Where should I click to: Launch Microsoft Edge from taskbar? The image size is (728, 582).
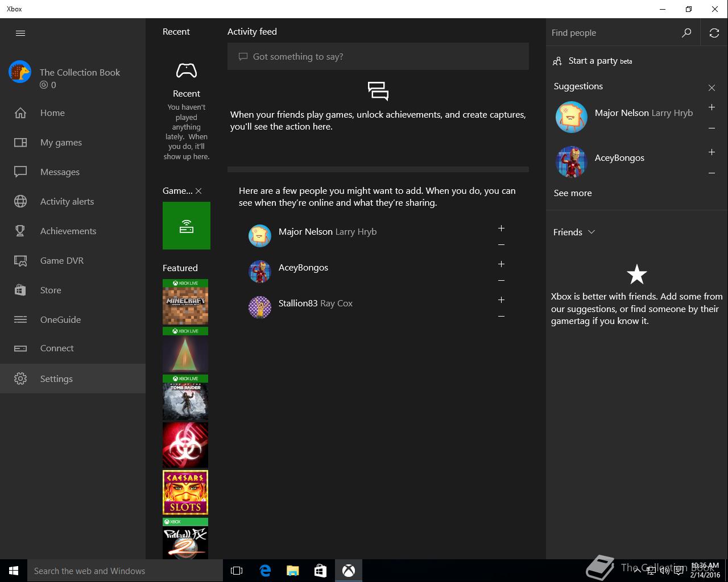click(265, 571)
